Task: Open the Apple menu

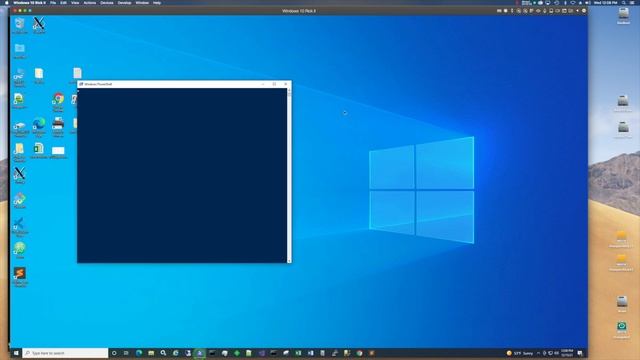Action: tap(7, 2)
